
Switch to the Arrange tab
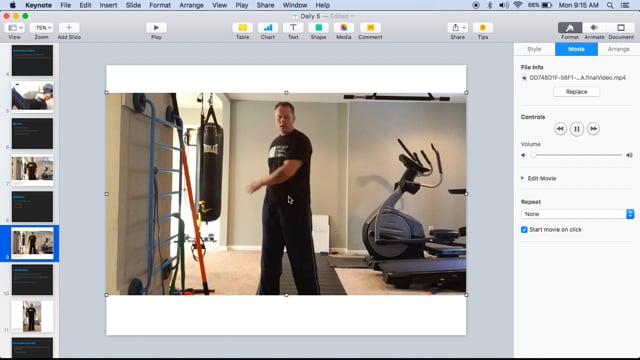pos(619,49)
